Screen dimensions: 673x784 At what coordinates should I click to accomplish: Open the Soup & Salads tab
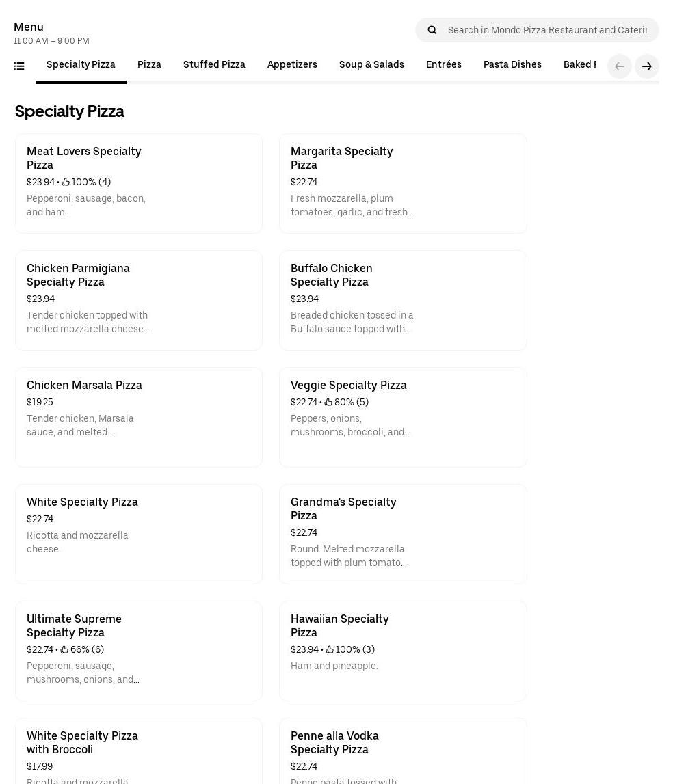coord(371,65)
